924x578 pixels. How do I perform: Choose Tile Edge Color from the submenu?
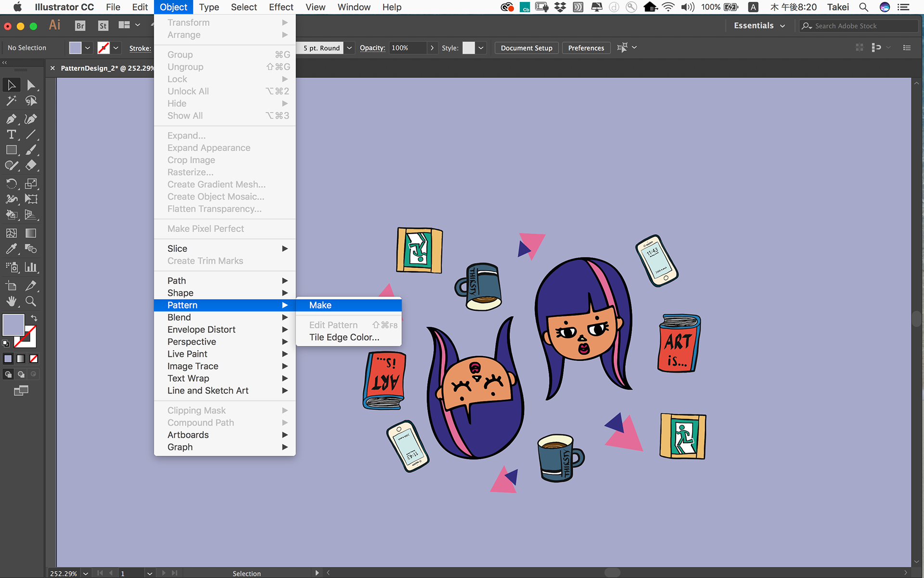pyautogui.click(x=344, y=337)
